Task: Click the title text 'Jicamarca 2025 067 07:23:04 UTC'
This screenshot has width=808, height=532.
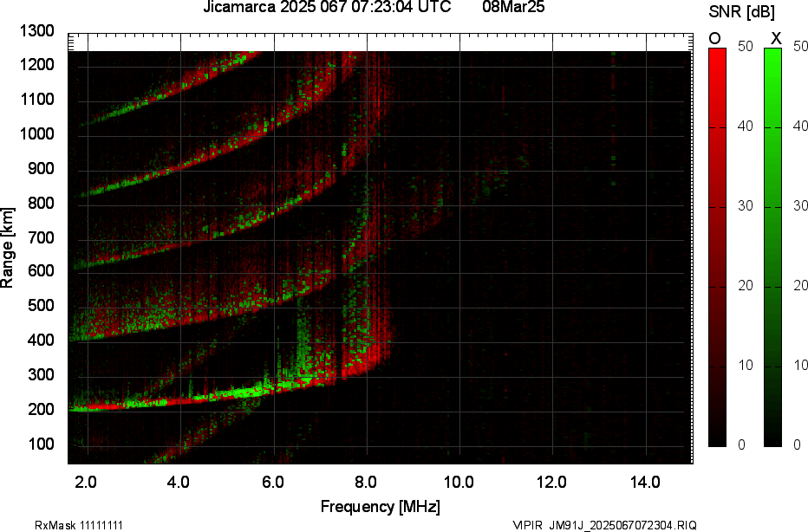Action: point(327,7)
